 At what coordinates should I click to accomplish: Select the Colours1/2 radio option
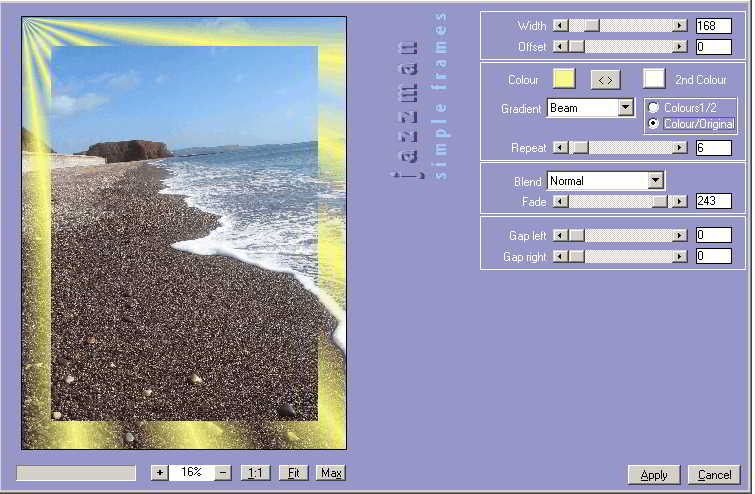(654, 108)
